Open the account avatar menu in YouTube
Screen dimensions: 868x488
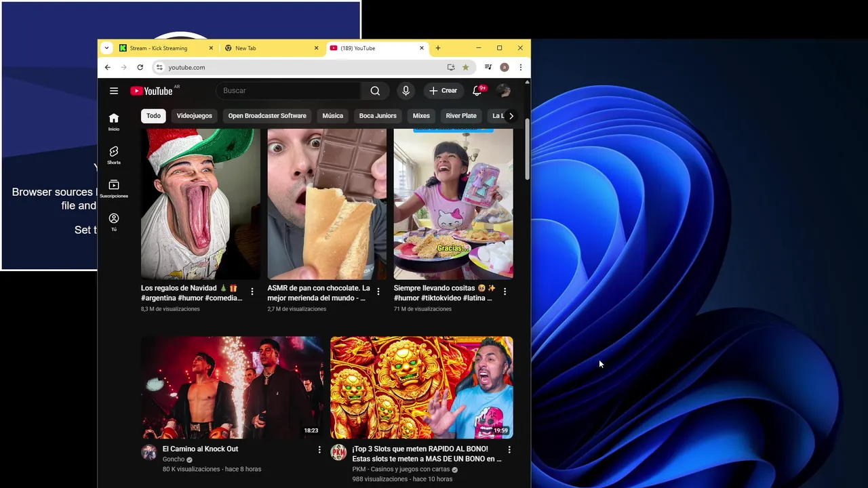point(503,91)
